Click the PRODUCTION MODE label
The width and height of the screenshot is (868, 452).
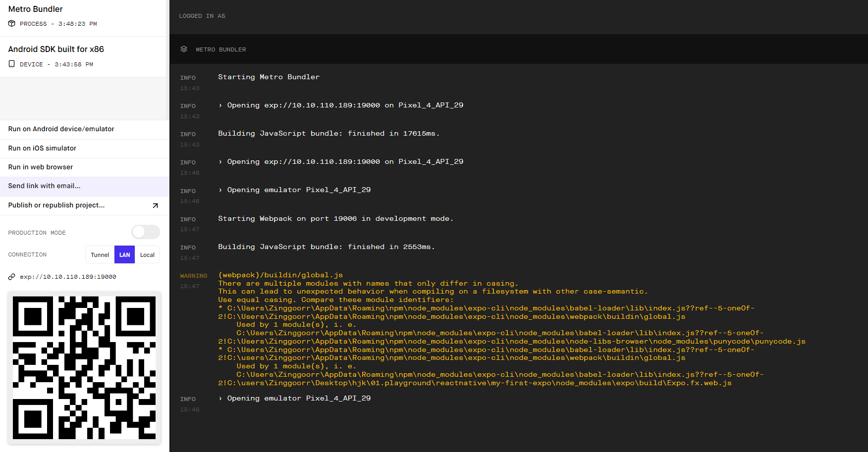point(37,233)
